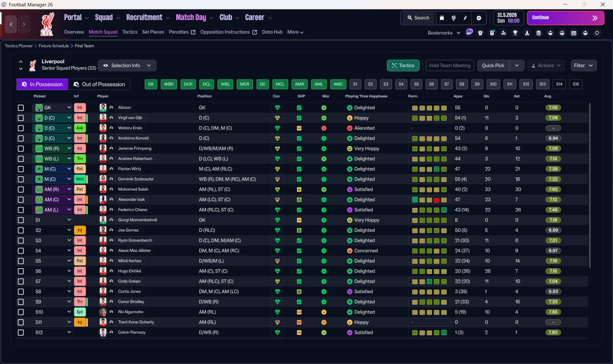Image resolution: width=613 pixels, height=364 pixels.
Task: Click the bookmark icon beside Search
Action: pyautogui.click(x=442, y=18)
